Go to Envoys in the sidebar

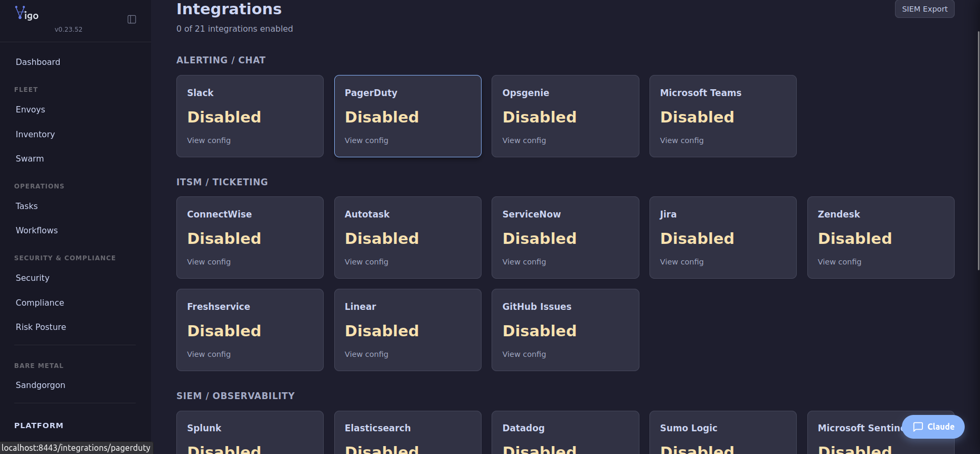click(x=31, y=109)
